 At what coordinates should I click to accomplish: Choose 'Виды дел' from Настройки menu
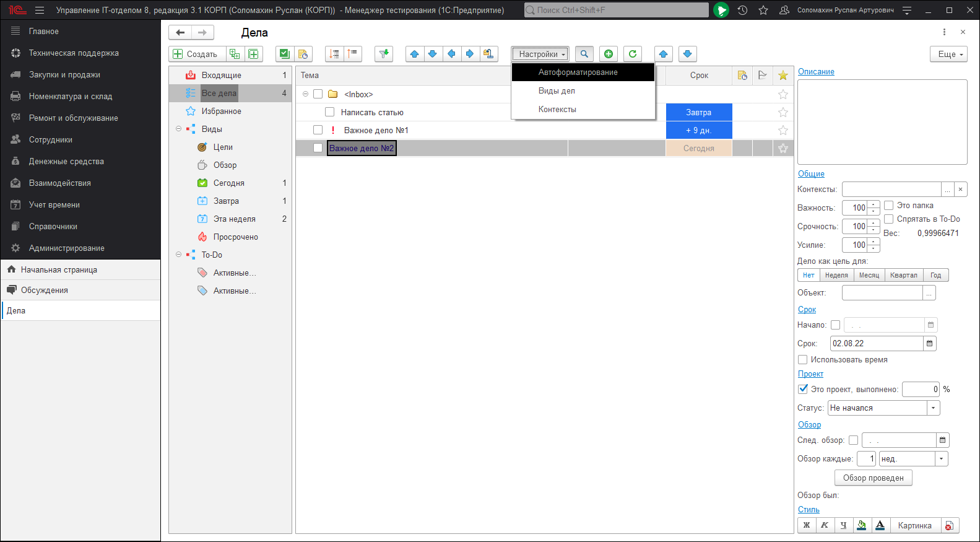(557, 90)
